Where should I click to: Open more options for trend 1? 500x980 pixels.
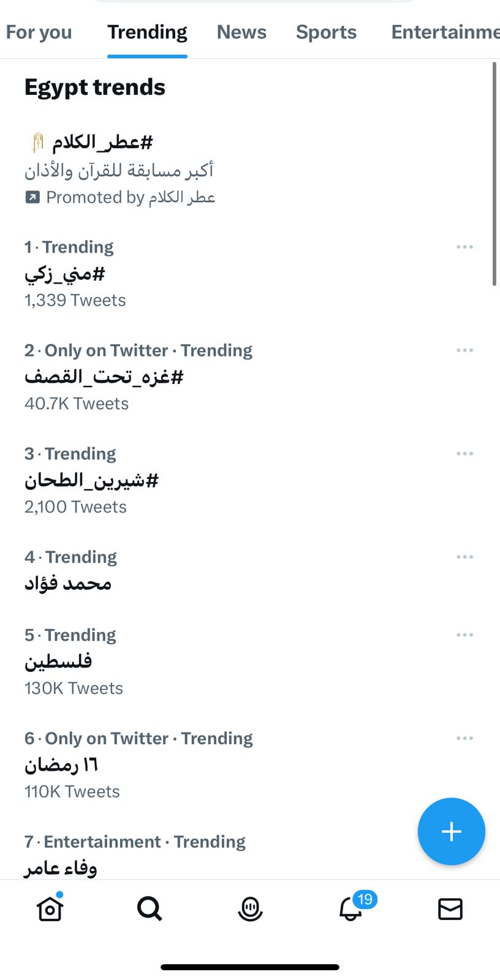(x=464, y=247)
